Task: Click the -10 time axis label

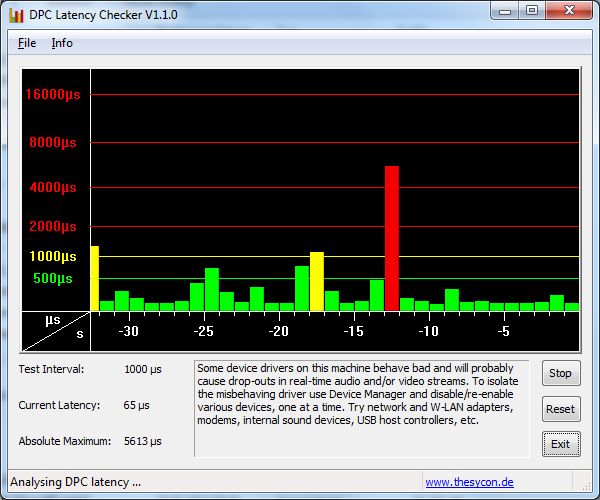Action: click(429, 331)
